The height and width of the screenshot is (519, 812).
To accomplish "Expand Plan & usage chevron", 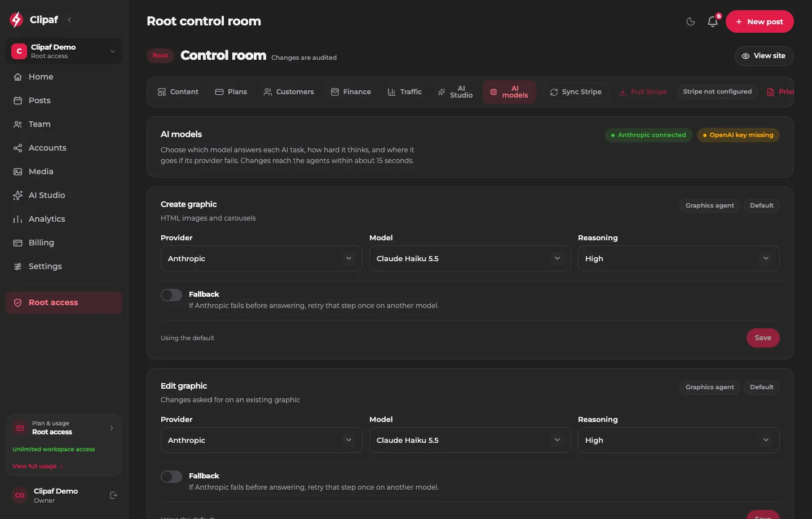I will [112, 428].
